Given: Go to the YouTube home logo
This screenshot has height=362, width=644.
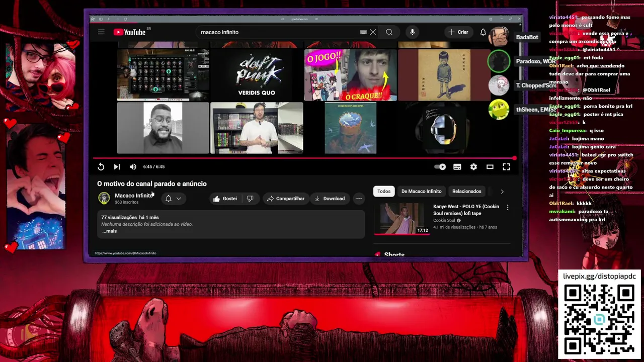Looking at the screenshot, I should tap(130, 32).
